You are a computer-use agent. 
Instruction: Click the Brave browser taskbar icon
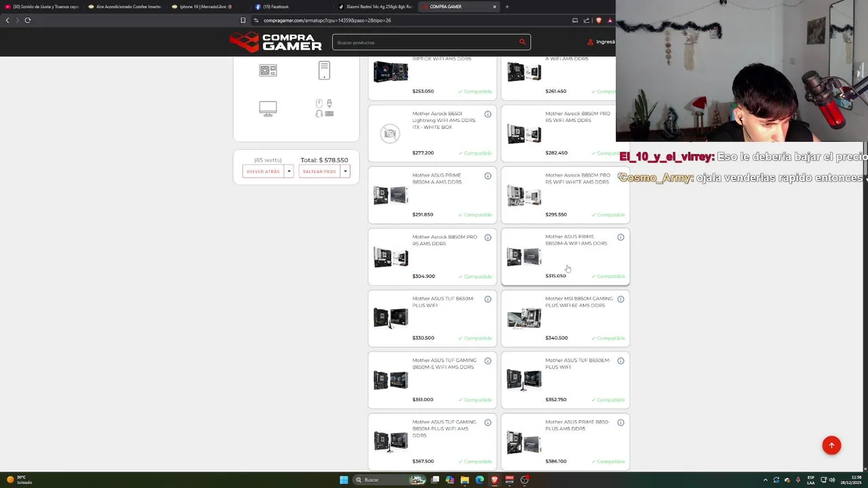pos(494,480)
